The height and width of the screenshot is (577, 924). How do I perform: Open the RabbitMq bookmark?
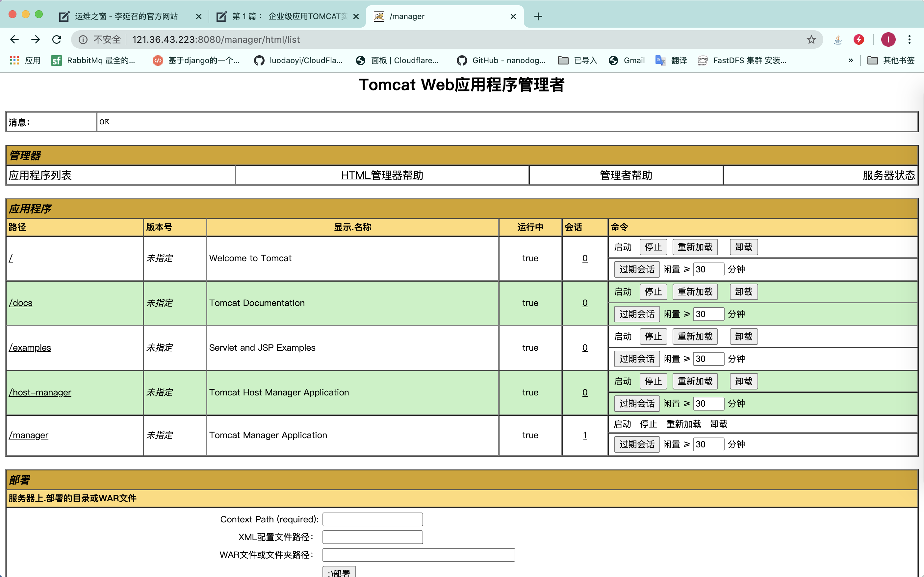click(93, 60)
